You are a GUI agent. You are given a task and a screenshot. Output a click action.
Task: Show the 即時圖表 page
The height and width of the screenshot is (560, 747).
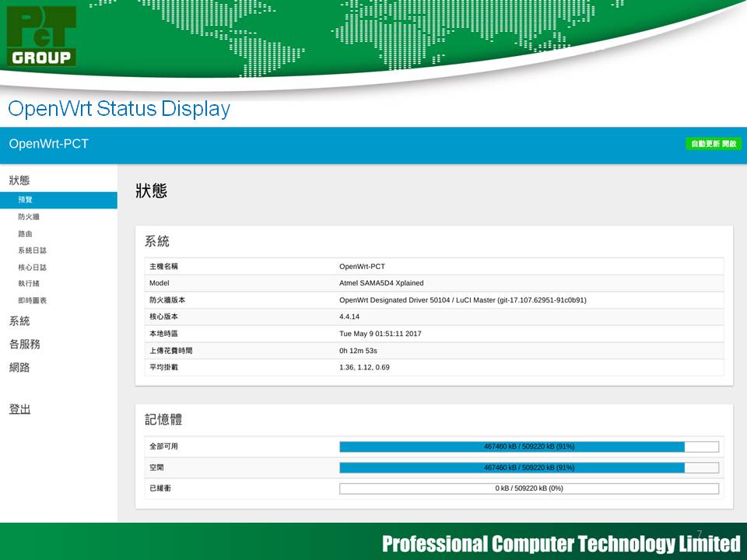coord(32,301)
